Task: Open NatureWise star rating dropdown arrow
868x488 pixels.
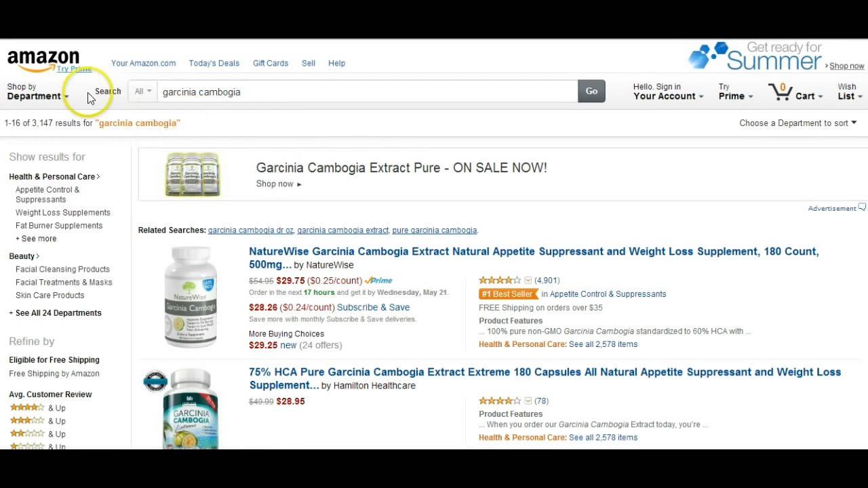Action: pos(528,281)
